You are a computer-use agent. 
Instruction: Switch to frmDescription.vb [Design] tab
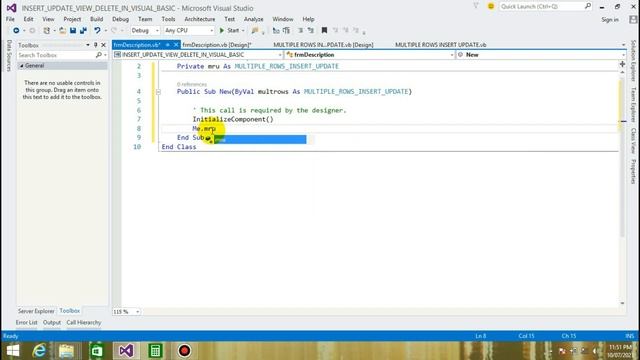tap(217, 45)
